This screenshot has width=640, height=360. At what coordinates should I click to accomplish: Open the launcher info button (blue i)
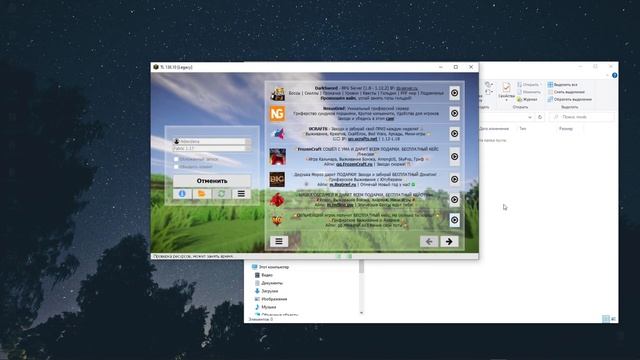coord(182,194)
